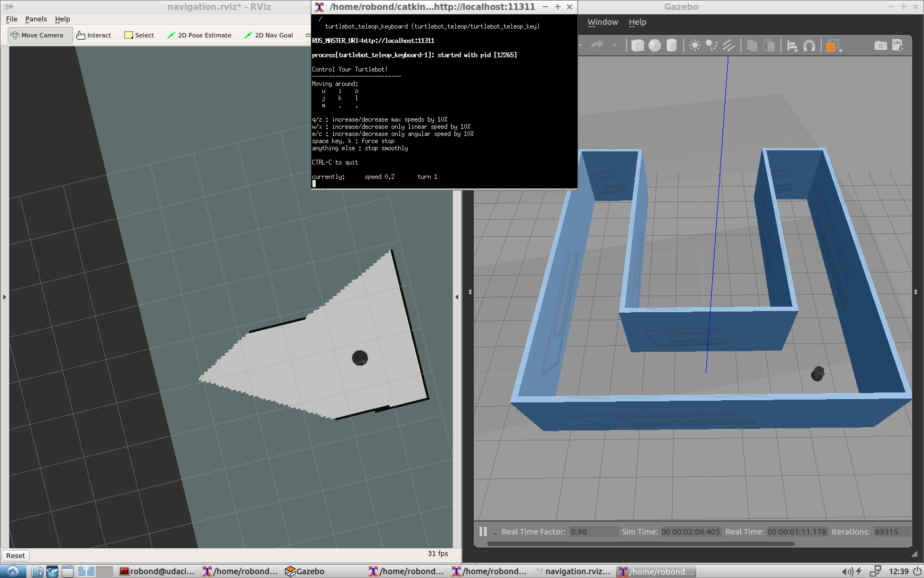The height and width of the screenshot is (578, 924).
Task: Click the Gazebo paste icon
Action: 769,45
